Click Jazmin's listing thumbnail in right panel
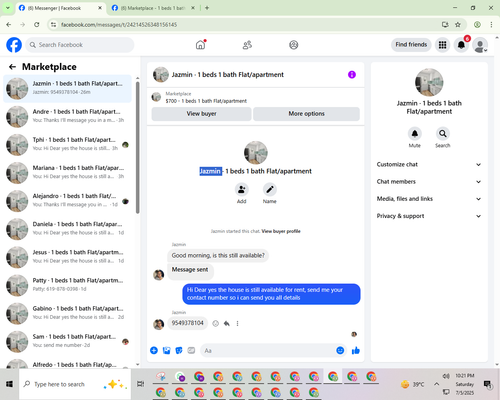The height and width of the screenshot is (400, 500). click(429, 82)
